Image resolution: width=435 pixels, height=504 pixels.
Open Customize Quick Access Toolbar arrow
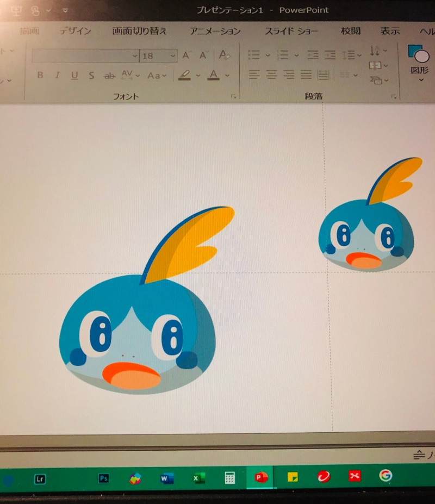coord(65,10)
